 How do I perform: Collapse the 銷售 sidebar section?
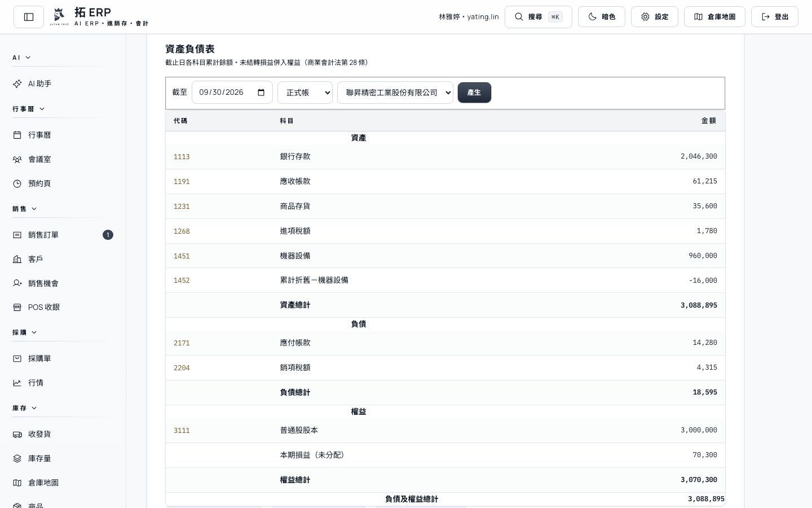[25, 209]
